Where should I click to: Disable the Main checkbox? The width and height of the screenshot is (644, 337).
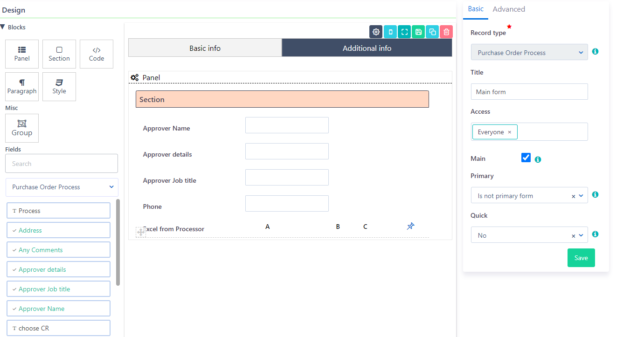click(x=526, y=158)
